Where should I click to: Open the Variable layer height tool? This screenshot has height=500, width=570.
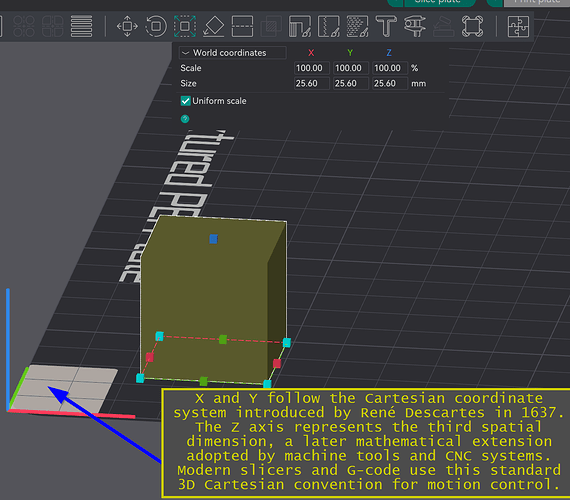(81, 26)
